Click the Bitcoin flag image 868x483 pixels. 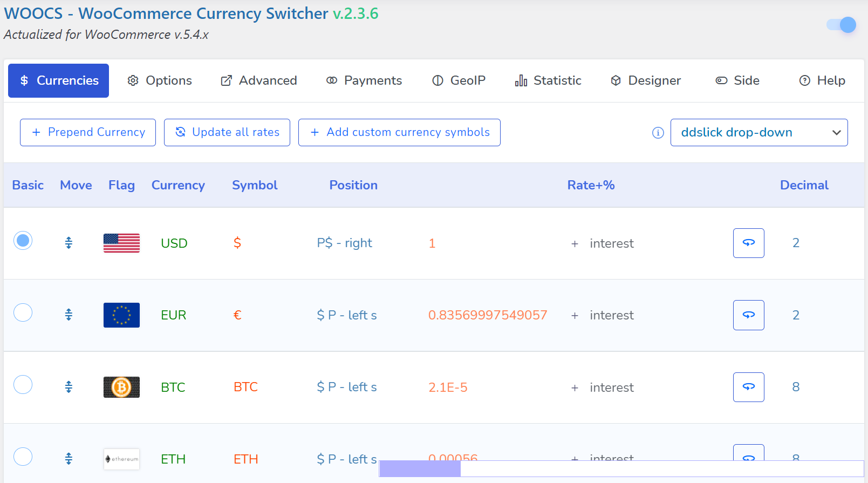point(121,387)
